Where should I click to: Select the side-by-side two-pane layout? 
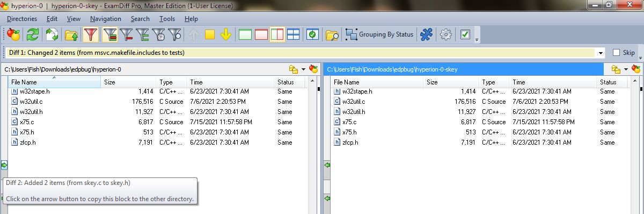[x=277, y=35]
